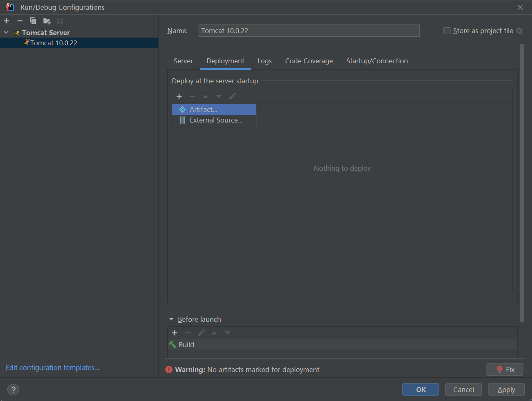Collapse the Before launch section
The height and width of the screenshot is (401, 532).
pos(171,319)
